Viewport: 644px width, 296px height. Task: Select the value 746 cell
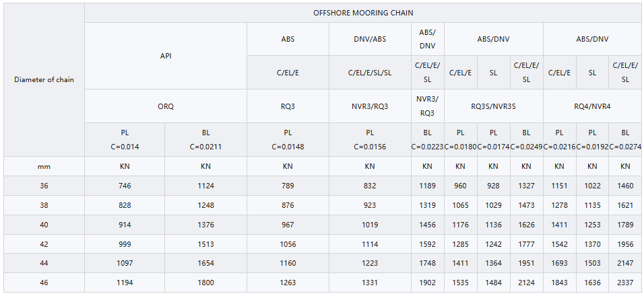point(125,186)
